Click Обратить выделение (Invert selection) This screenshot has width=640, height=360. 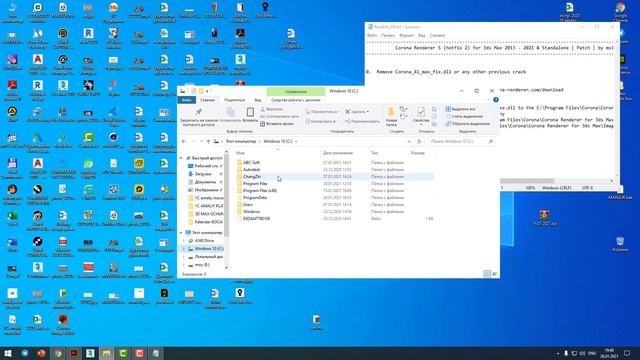468,124
